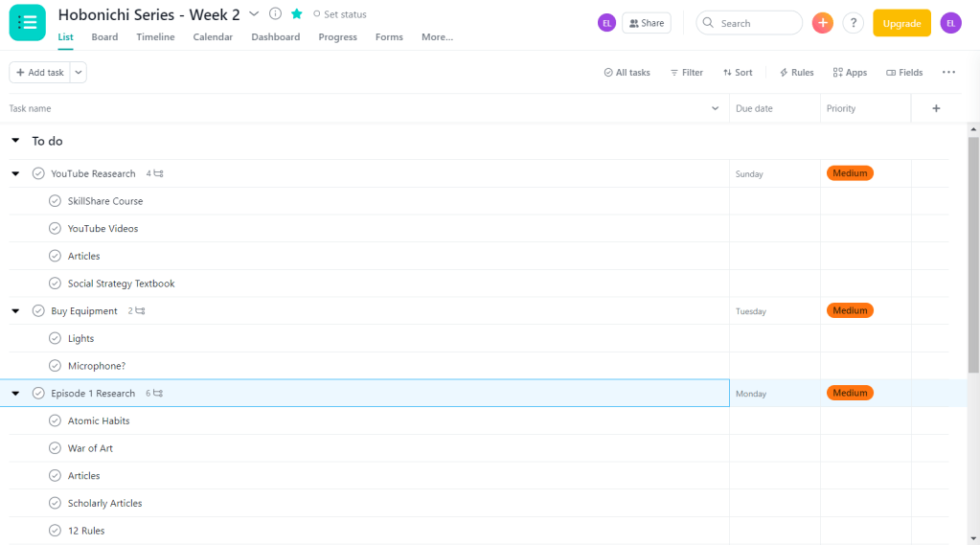This screenshot has height=545, width=980.
Task: Check off the Atomic Habits subtask
Action: tap(56, 421)
